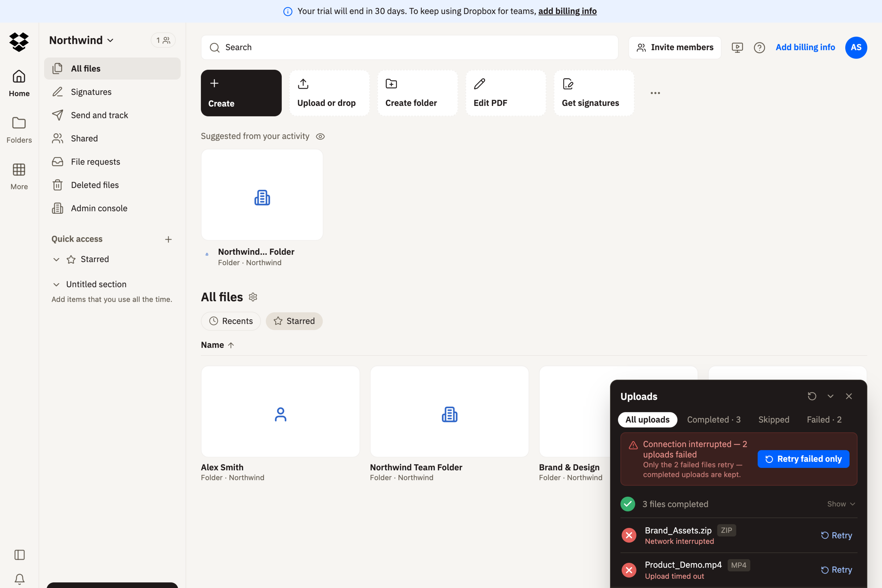Open Northwind Team Folder thumbnail in All files
The image size is (882, 588).
pyautogui.click(x=449, y=412)
